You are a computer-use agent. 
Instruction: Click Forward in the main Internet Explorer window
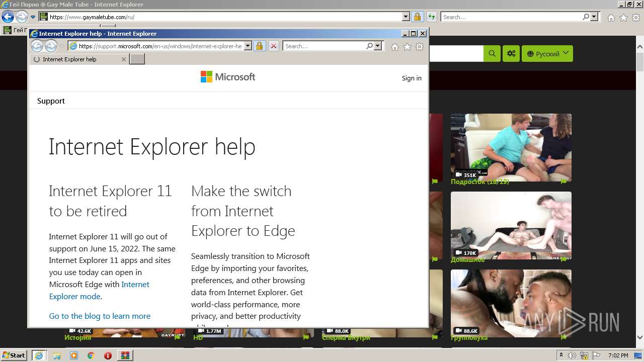(22, 17)
